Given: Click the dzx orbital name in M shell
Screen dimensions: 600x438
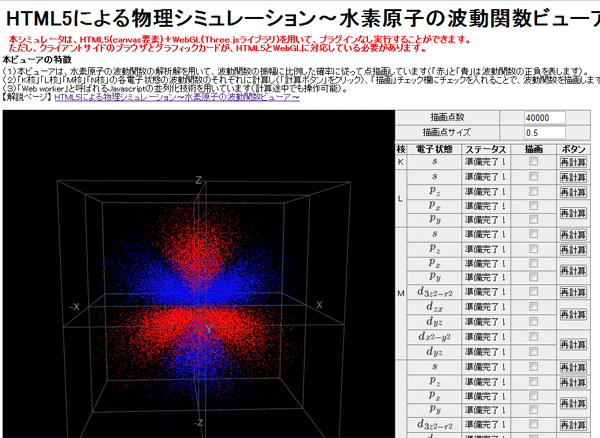Looking at the screenshot, I should pyautogui.click(x=434, y=307).
